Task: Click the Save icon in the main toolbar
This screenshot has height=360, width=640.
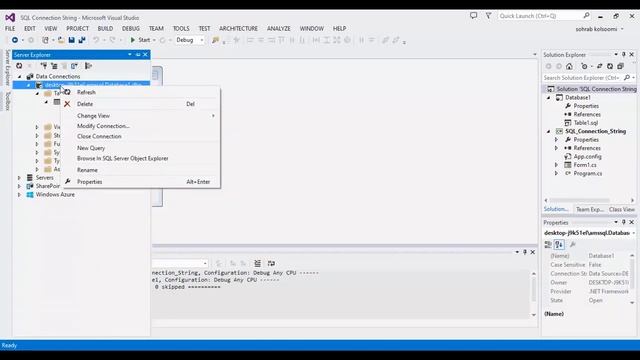Action: click(x=71, y=40)
